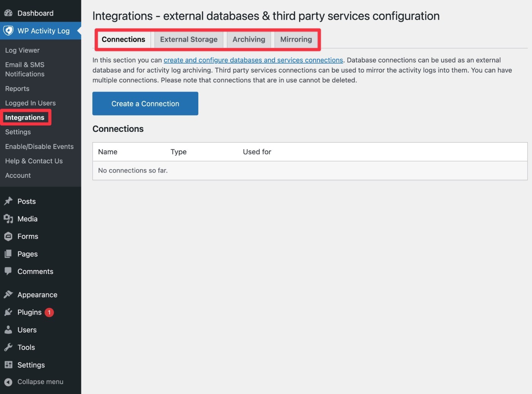This screenshot has height=394, width=532.
Task: Open Help & Contact Us
Action: (x=34, y=161)
